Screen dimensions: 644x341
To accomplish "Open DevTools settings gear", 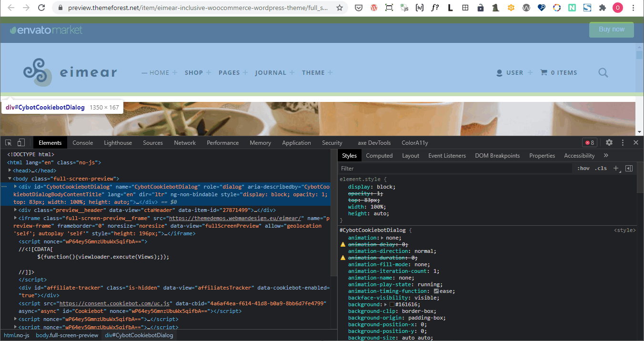I will 609,142.
